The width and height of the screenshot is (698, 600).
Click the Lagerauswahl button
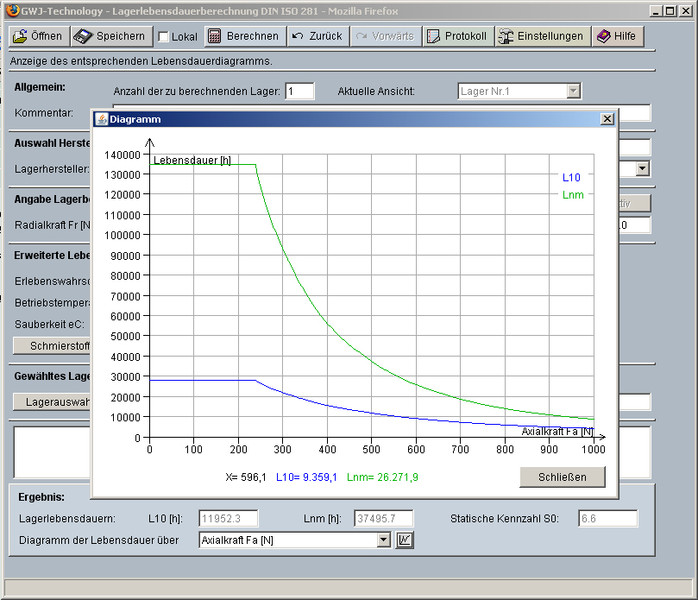[52, 402]
